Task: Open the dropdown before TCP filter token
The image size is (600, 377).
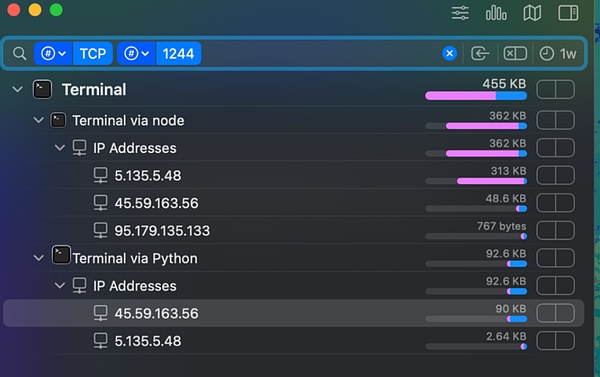Action: pos(54,54)
